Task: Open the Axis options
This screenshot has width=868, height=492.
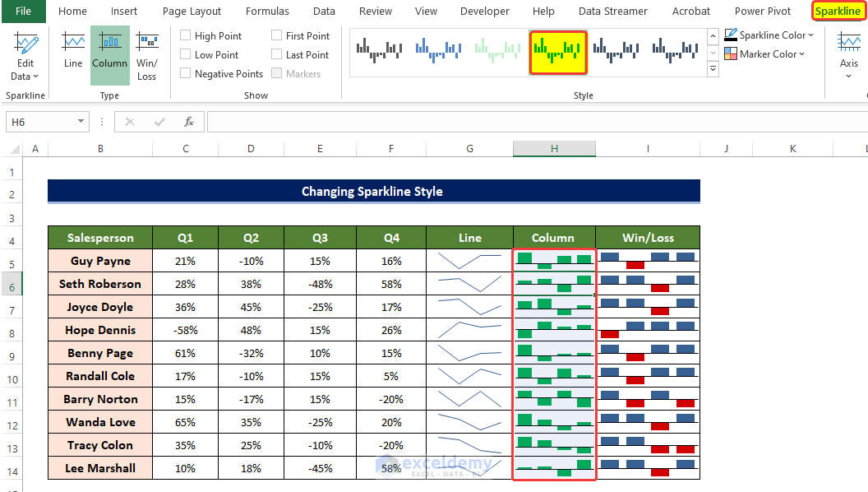Action: tap(848, 55)
